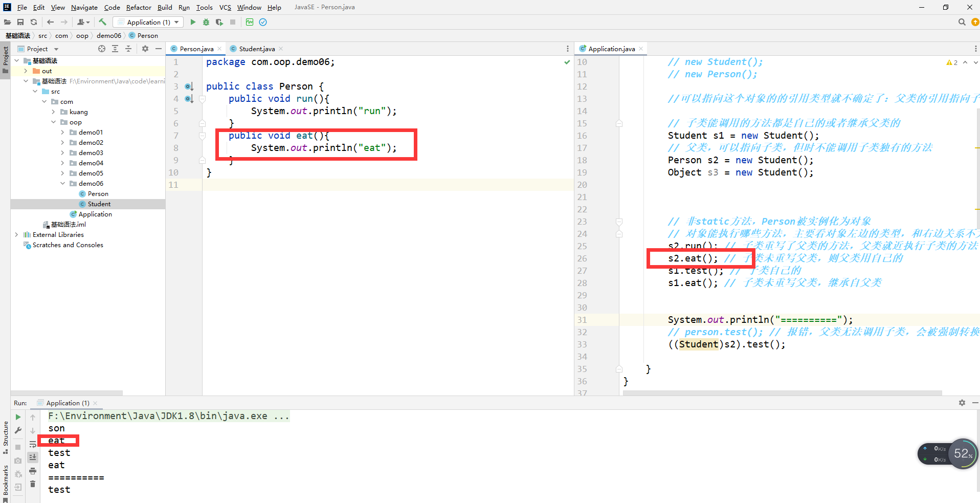Select Scratches and Consoles in the tree
Viewport: 980px width, 503px height.
[68, 245]
